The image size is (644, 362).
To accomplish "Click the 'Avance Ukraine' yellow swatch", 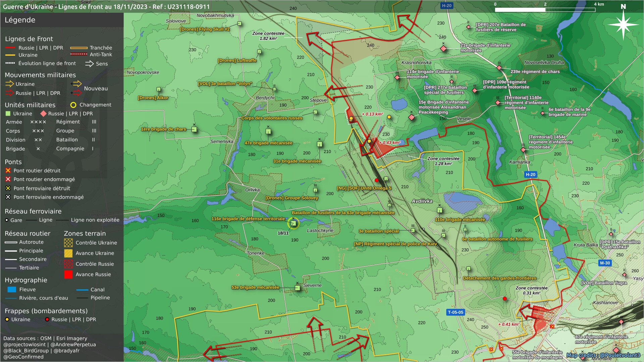I will coord(68,253).
